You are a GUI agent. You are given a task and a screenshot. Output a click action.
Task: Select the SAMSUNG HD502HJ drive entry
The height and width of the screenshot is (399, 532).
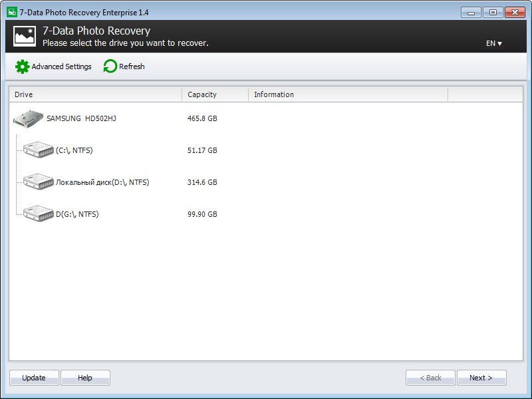coord(81,118)
